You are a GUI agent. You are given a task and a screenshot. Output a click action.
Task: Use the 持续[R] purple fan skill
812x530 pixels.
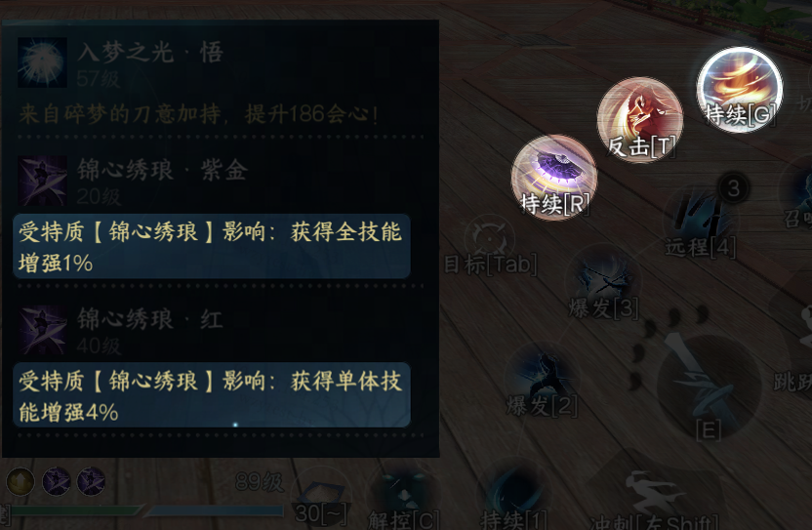554,178
